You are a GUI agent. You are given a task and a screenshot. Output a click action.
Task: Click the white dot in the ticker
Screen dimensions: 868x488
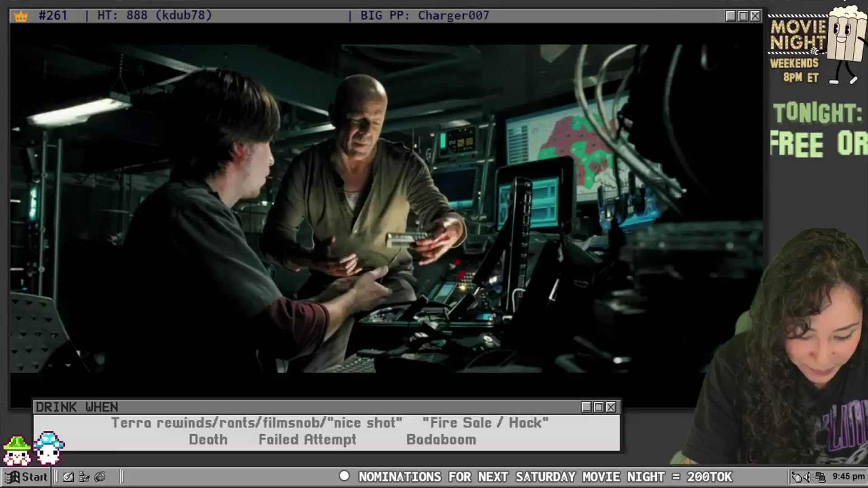point(344,476)
